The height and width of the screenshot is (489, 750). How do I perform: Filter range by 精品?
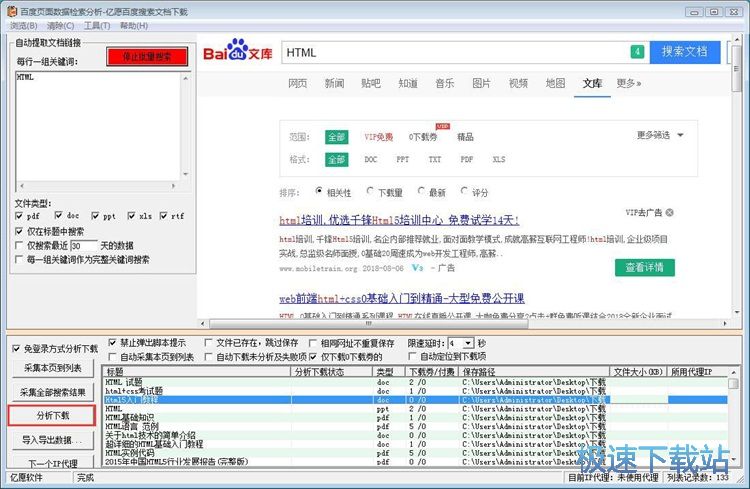coord(465,137)
